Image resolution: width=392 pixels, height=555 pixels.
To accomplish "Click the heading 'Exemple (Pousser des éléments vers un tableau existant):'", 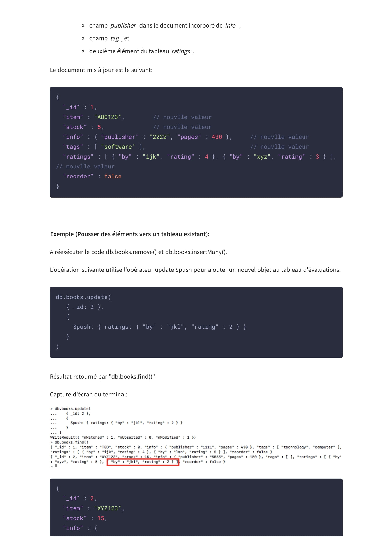I will coord(130,234).
